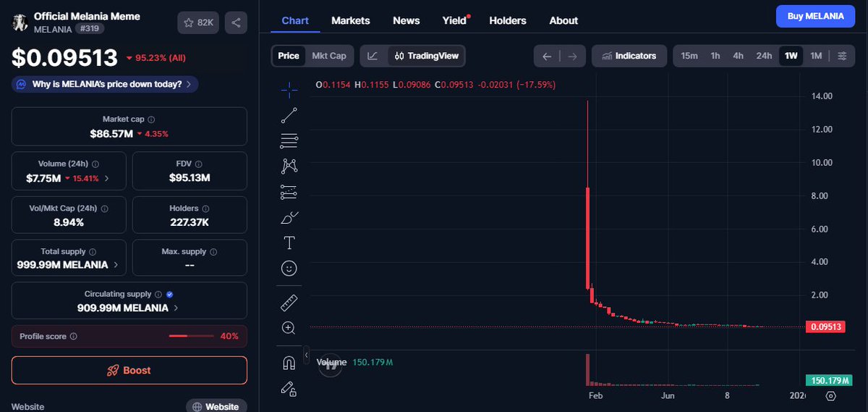The height and width of the screenshot is (412, 868).
Task: Open the News tab
Action: point(407,20)
